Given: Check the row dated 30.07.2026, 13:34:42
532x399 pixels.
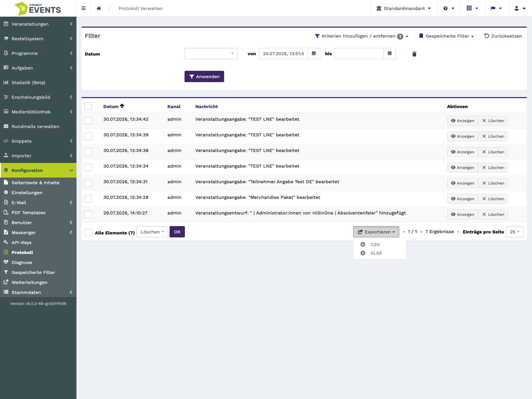Looking at the screenshot, I should click(x=88, y=121).
